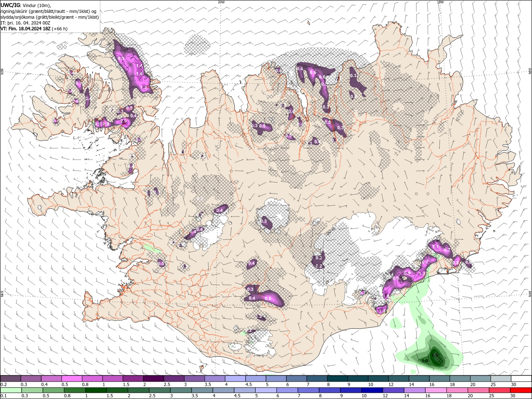Select the 'Vindur (10m),' caption text
This screenshot has width=532, height=399.
pyautogui.click(x=37, y=5)
